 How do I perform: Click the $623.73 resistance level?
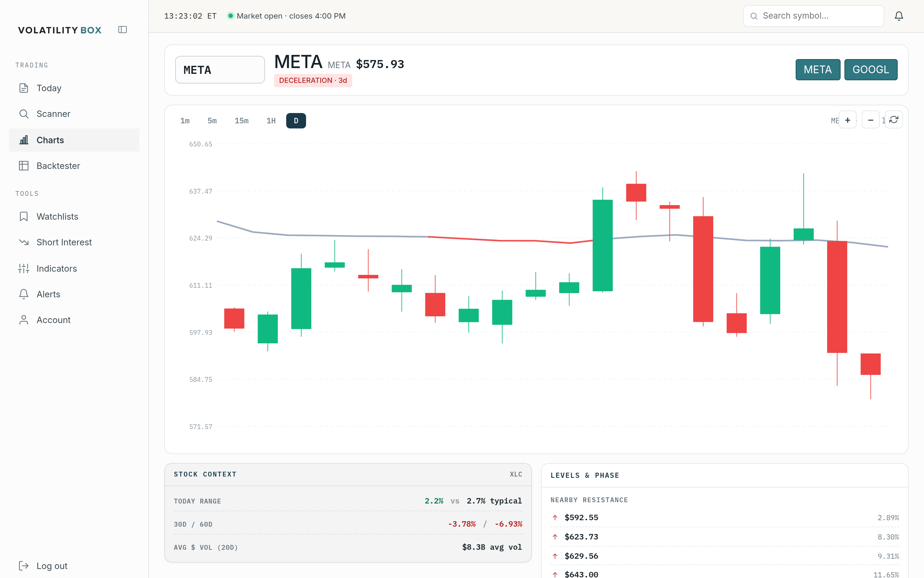[x=581, y=537]
